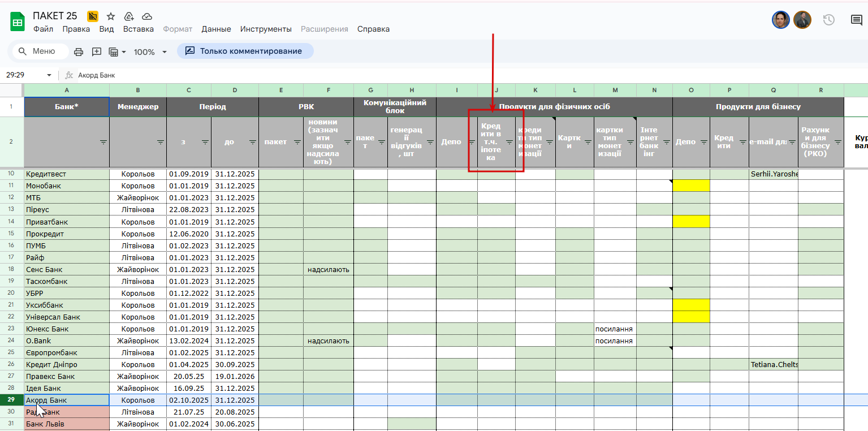
Task: Open the filter button on новини column
Action: [347, 142]
